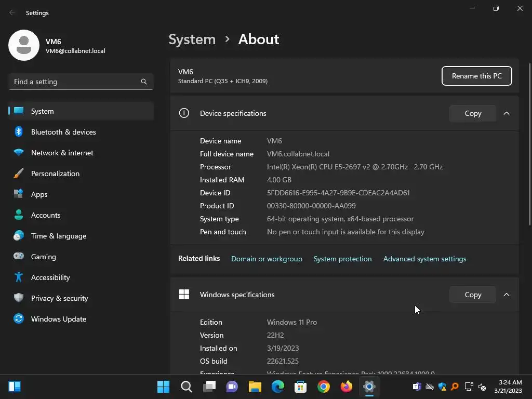Open Microsoft Store from taskbar
The width and height of the screenshot is (532, 399).
click(301, 387)
